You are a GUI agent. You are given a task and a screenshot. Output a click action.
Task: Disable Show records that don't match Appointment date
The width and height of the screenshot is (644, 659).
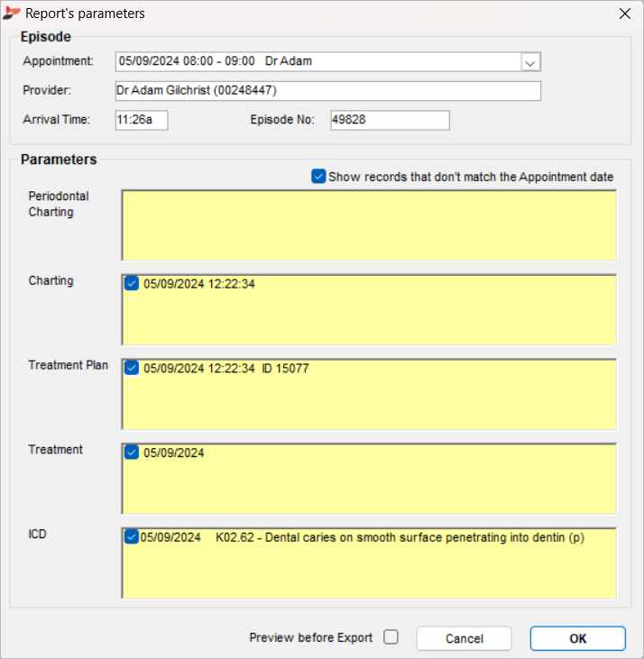318,177
